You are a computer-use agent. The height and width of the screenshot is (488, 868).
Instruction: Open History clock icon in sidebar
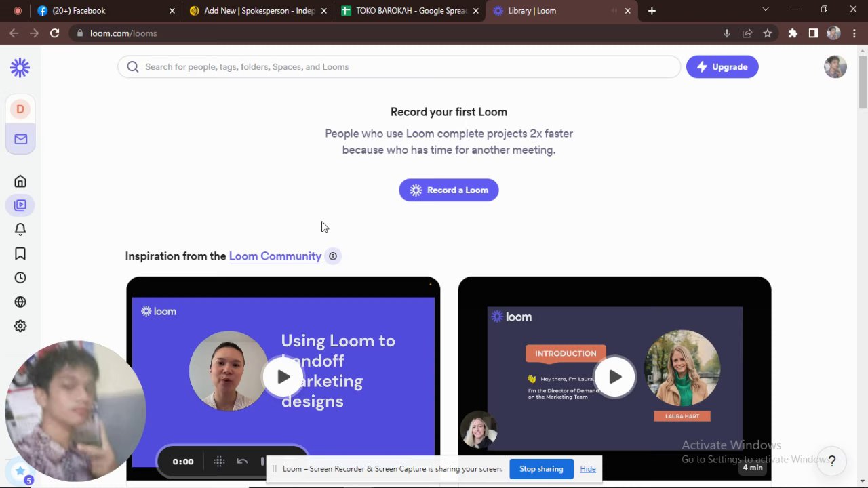20,278
